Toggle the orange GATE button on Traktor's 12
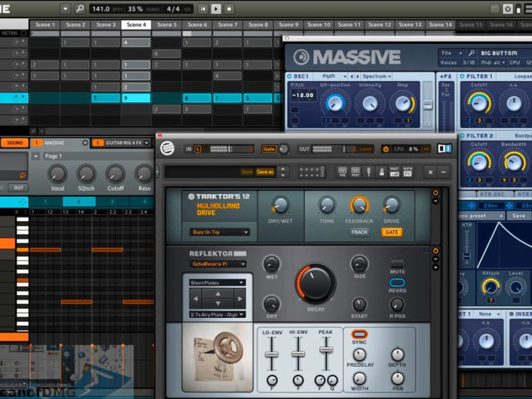This screenshot has width=532, height=399. click(392, 232)
